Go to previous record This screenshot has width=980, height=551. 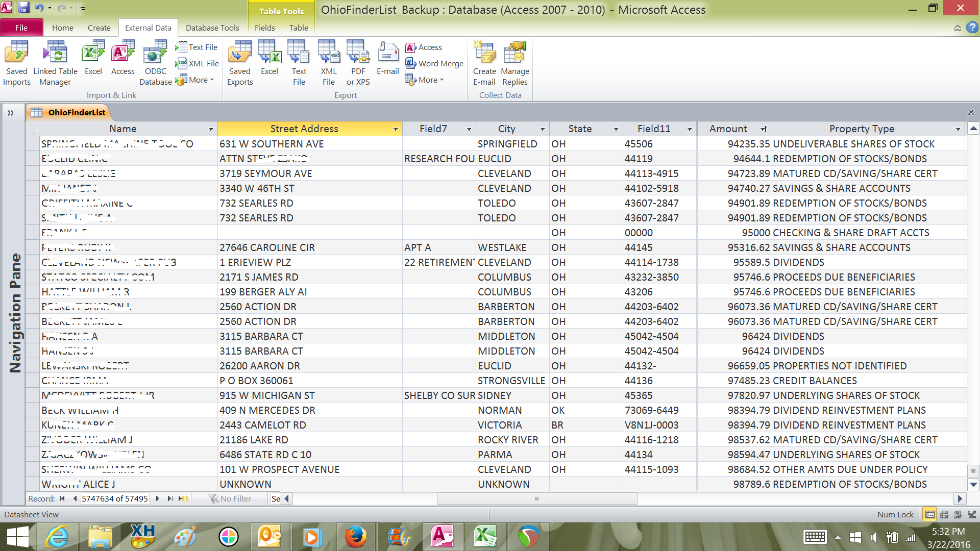pyautogui.click(x=75, y=498)
